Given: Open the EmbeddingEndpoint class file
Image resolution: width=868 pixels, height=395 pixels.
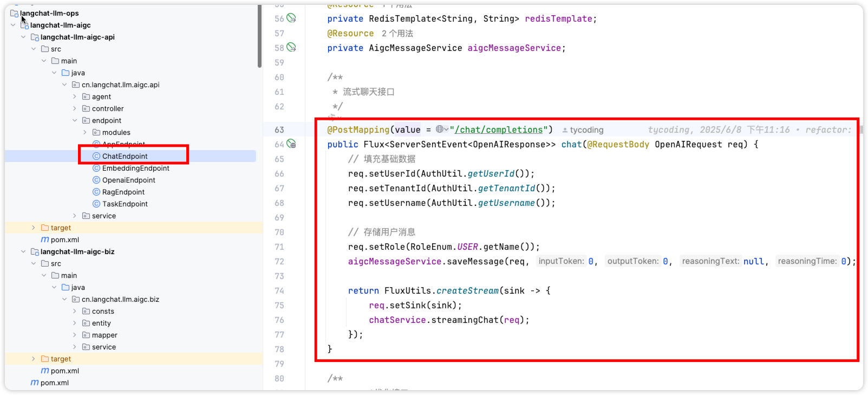Looking at the screenshot, I should tap(135, 168).
